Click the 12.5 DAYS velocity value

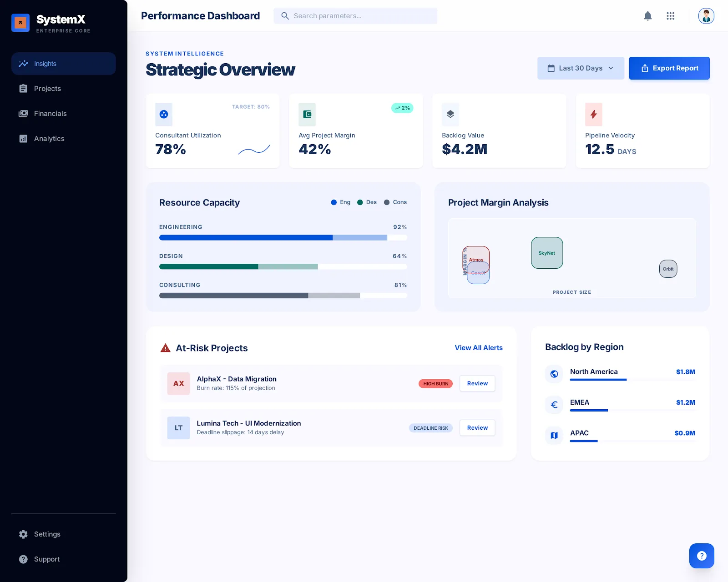611,149
